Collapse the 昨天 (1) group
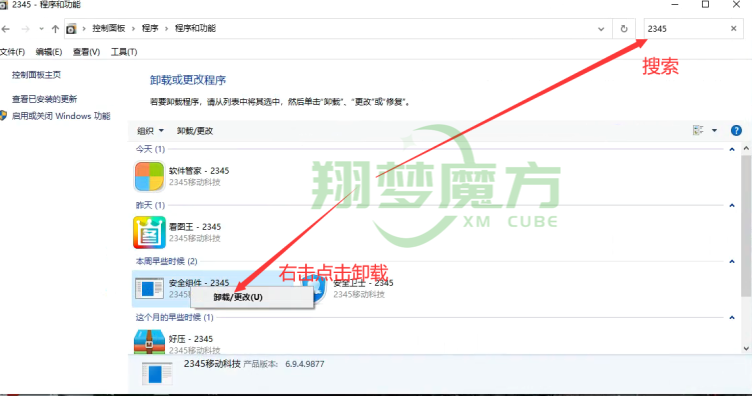Screen dimensions: 752x396 point(732,206)
